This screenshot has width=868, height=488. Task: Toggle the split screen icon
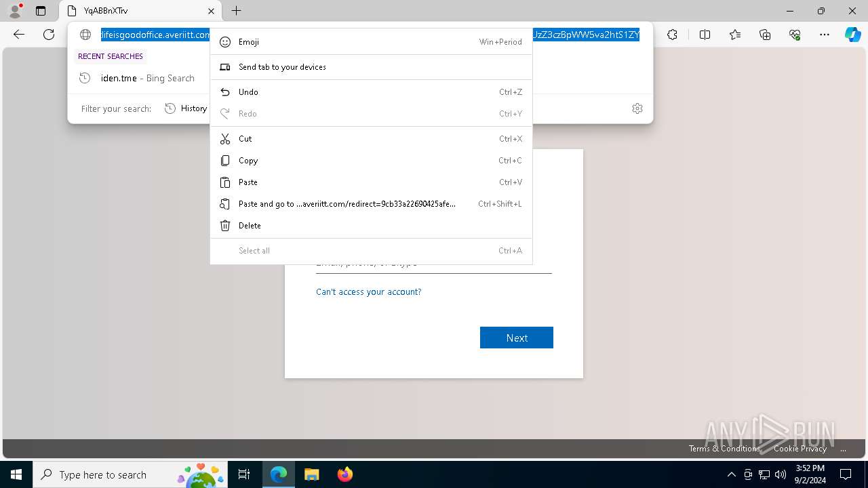point(705,35)
